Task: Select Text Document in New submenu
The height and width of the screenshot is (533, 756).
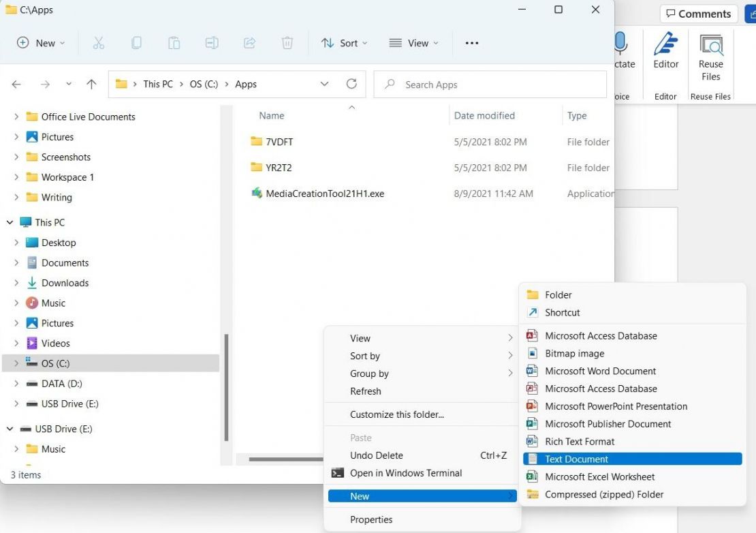Action: pyautogui.click(x=632, y=459)
